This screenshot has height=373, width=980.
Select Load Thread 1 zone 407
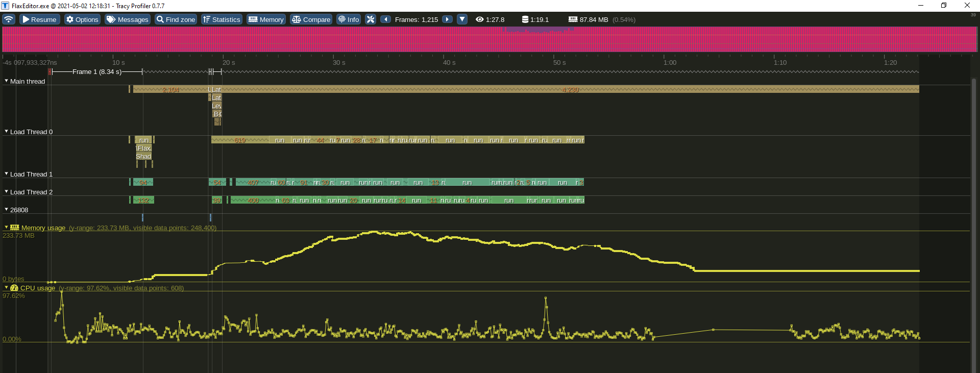[253, 183]
